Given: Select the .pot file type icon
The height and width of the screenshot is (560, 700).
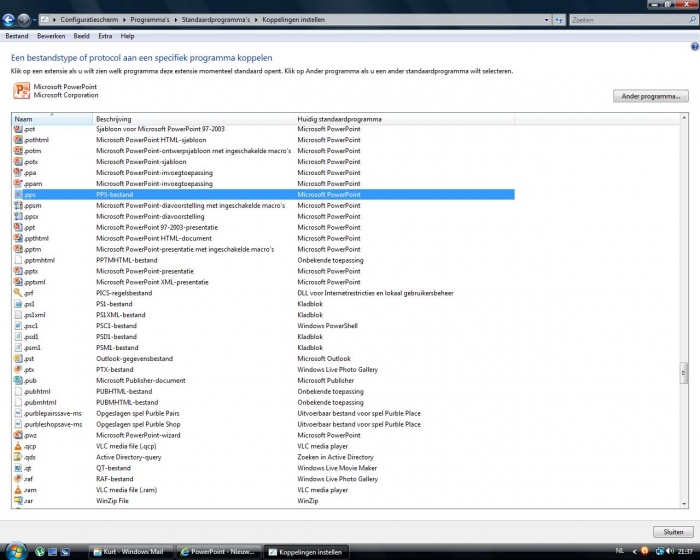Looking at the screenshot, I should point(18,129).
